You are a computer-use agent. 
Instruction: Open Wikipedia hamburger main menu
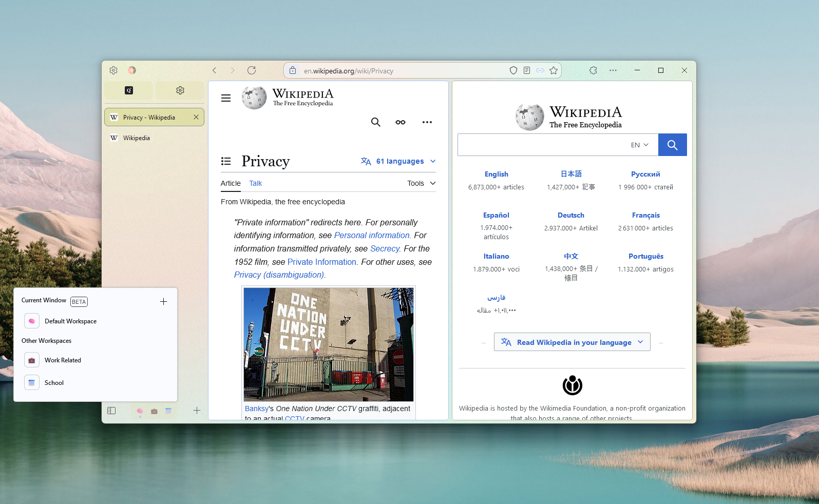pos(226,98)
